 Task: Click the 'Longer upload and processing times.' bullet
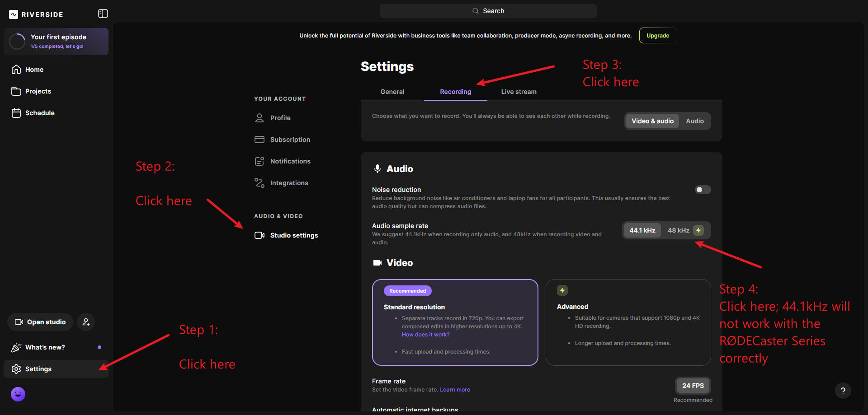(x=623, y=343)
